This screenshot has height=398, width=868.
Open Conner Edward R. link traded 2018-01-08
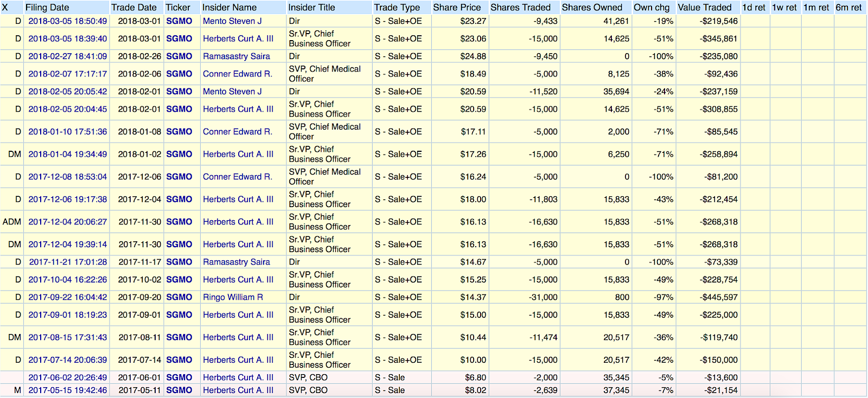(238, 132)
